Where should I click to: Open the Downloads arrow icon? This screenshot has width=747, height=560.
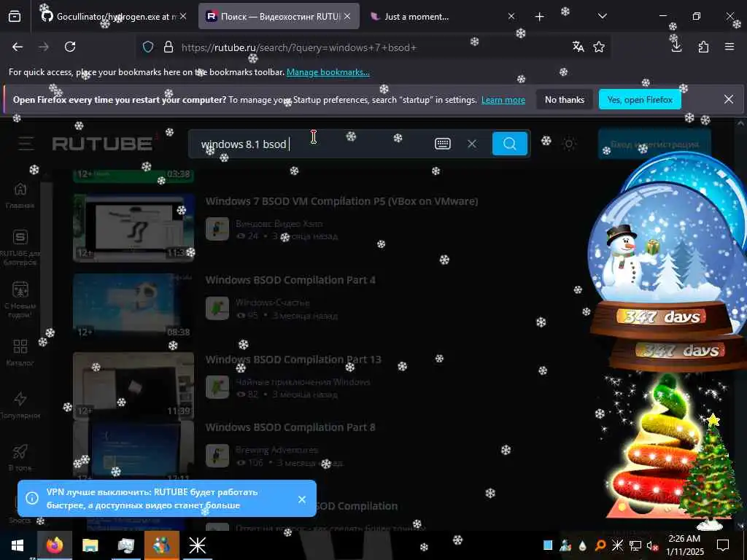pyautogui.click(x=676, y=47)
